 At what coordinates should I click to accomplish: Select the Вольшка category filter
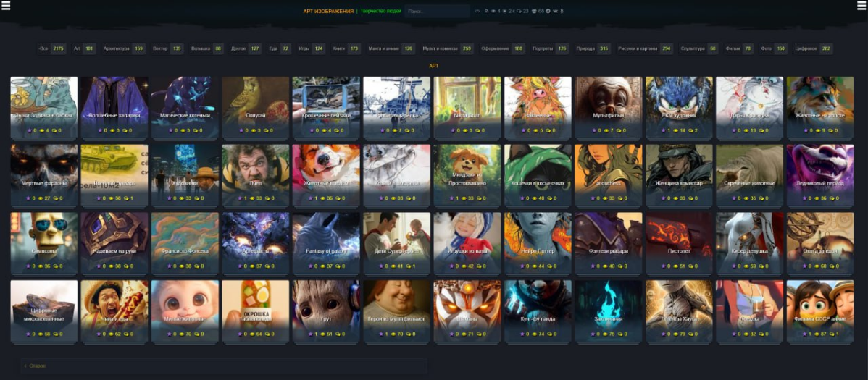point(206,48)
